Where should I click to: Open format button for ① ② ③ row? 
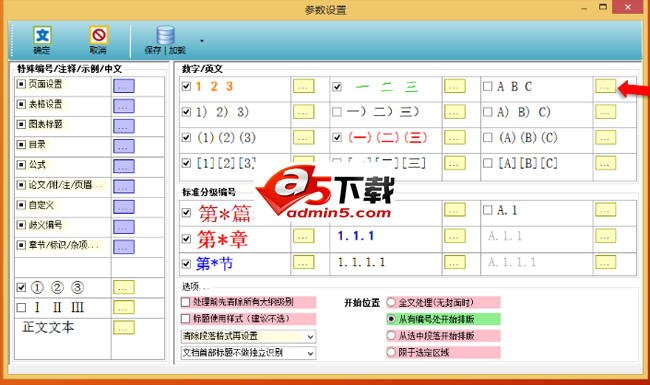pos(124,287)
